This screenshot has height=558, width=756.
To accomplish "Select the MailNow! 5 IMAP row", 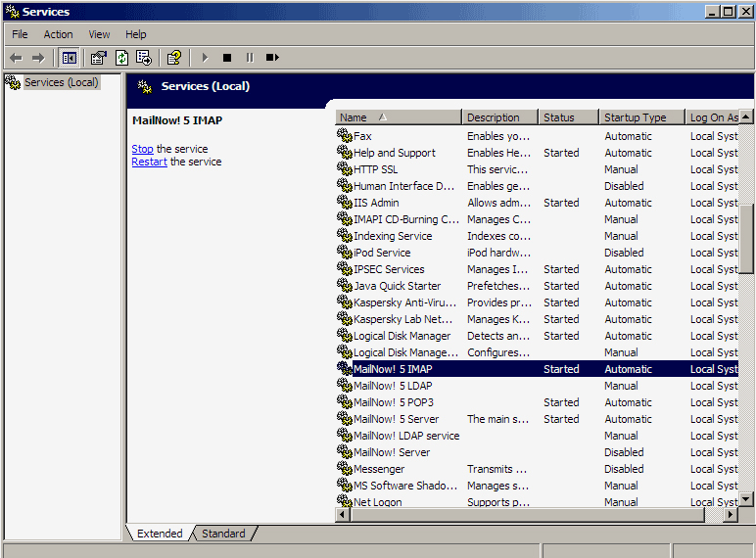I will [537, 369].
